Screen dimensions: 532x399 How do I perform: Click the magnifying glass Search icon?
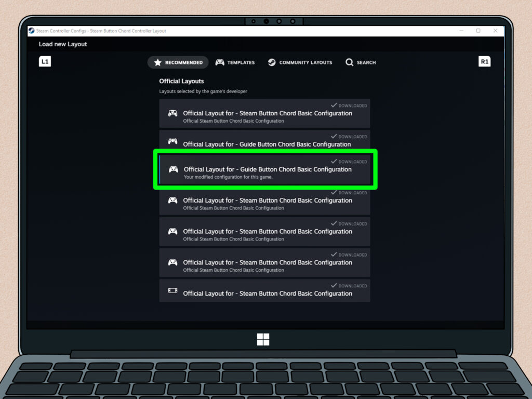(x=350, y=62)
